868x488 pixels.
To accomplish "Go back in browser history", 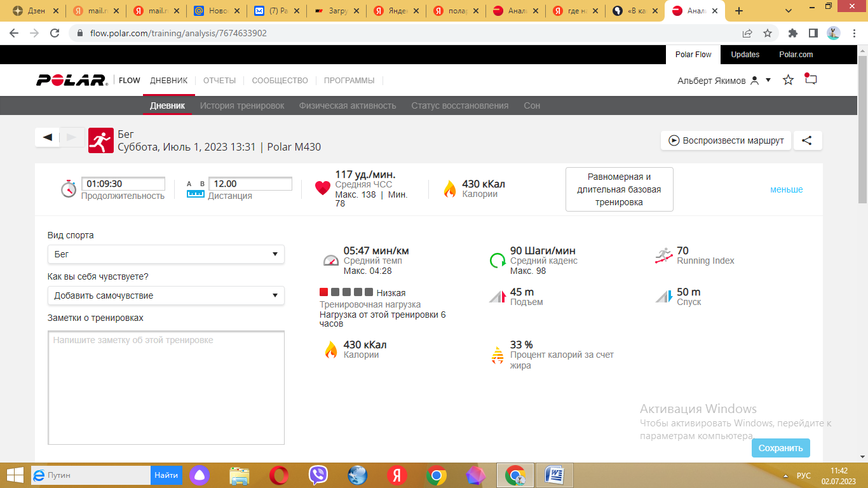I will 14,33.
